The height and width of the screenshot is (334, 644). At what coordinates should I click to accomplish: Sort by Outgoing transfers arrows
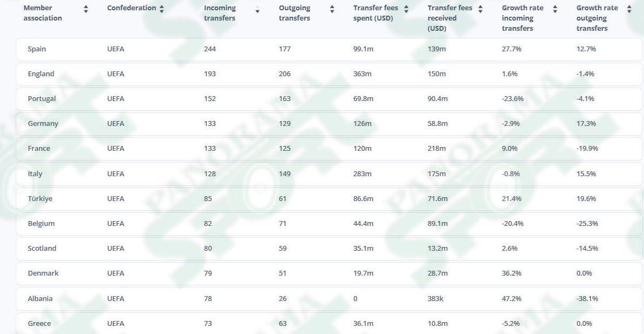[332, 9]
